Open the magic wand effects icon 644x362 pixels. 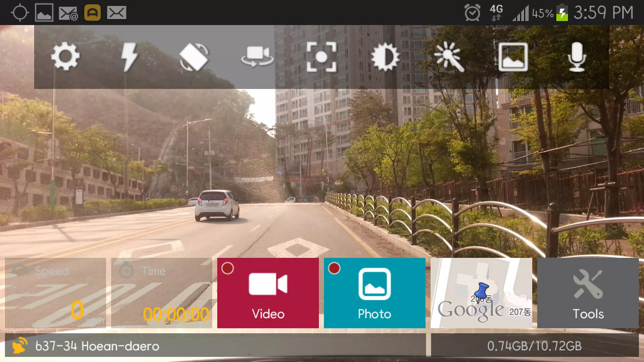(449, 57)
